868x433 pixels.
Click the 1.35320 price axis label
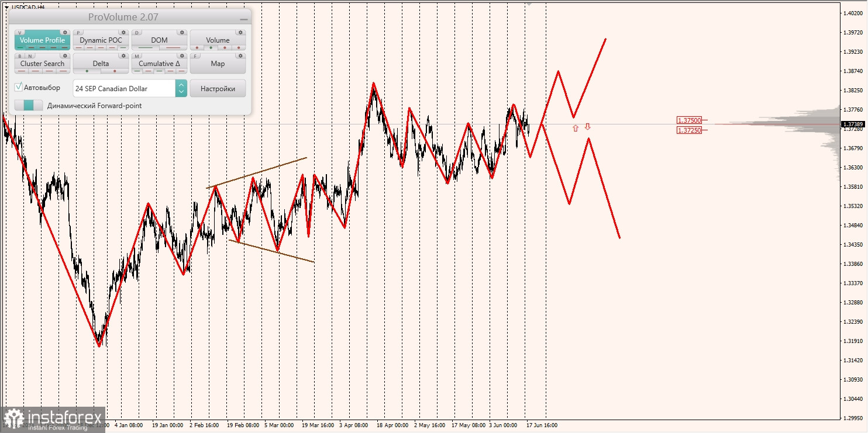coord(853,206)
